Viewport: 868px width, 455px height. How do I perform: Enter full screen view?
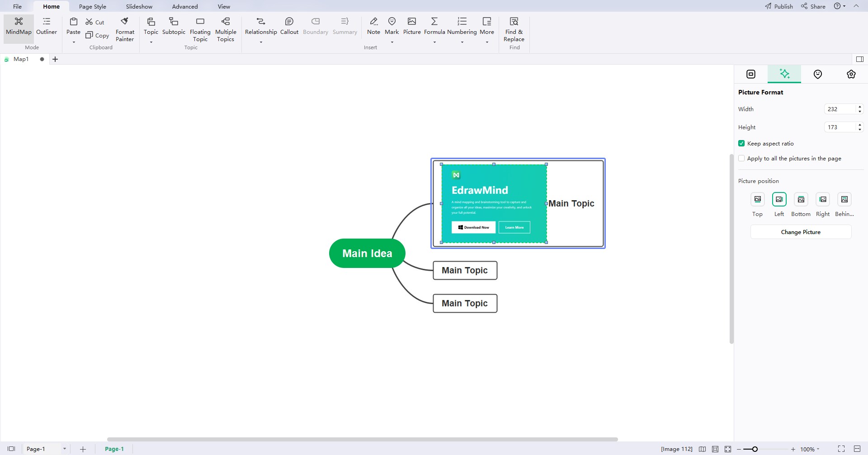click(x=841, y=449)
